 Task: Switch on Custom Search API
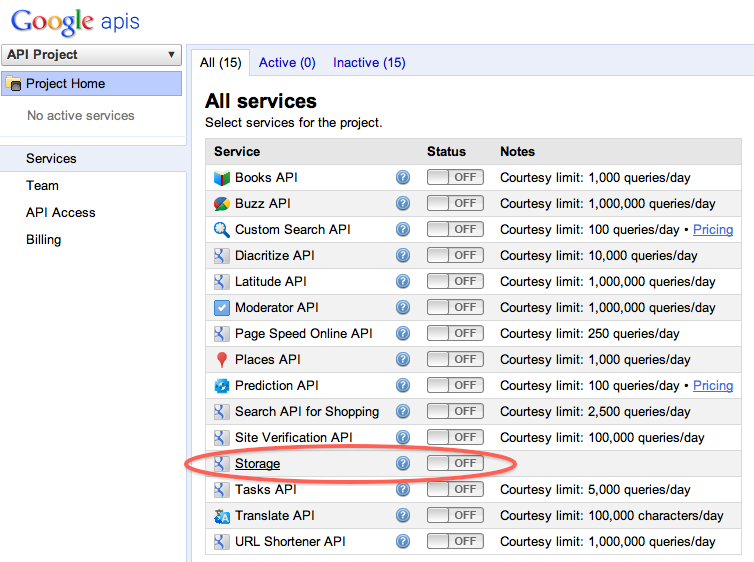[455, 229]
